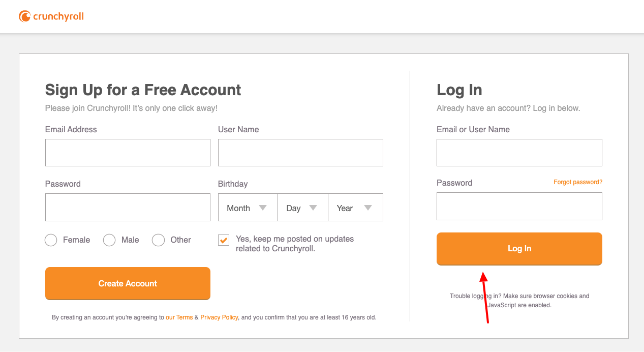This screenshot has height=352, width=644.
Task: Expand the Year birthday dropdown
Action: point(356,208)
